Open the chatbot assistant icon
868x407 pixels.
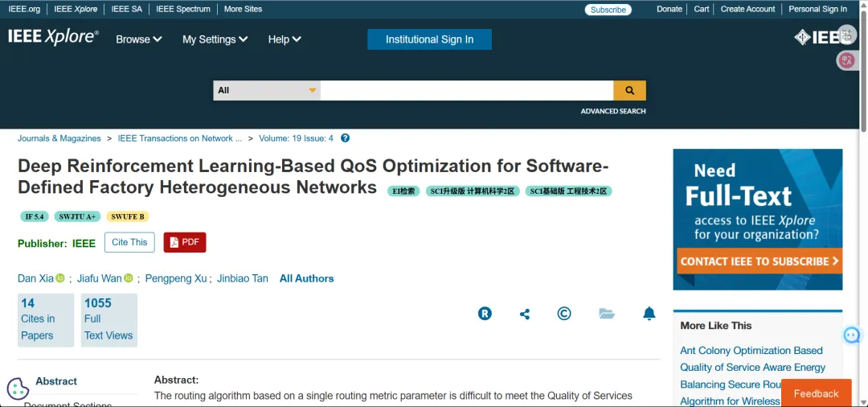pyautogui.click(x=853, y=335)
